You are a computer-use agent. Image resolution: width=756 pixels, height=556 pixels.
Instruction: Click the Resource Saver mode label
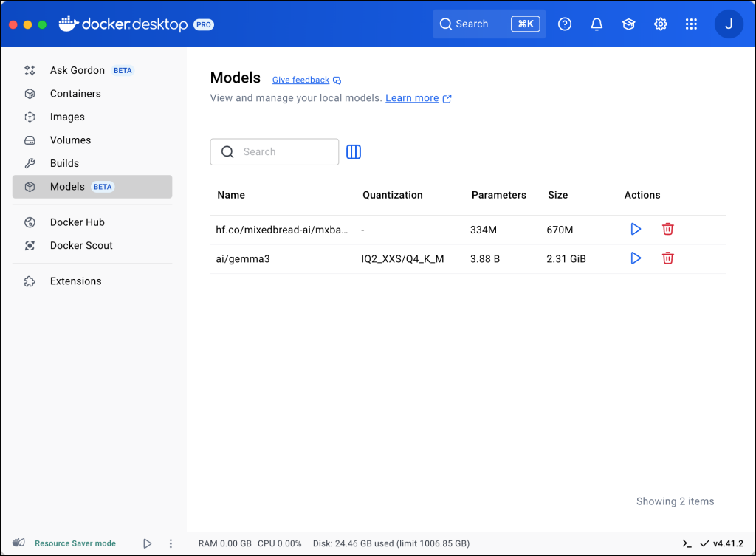[x=75, y=543]
